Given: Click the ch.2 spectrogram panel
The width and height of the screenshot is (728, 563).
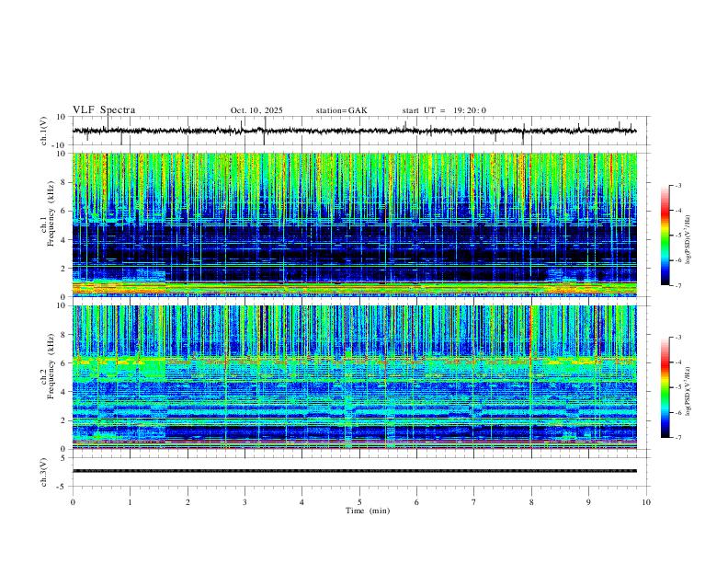Looking at the screenshot, I should (355, 377).
